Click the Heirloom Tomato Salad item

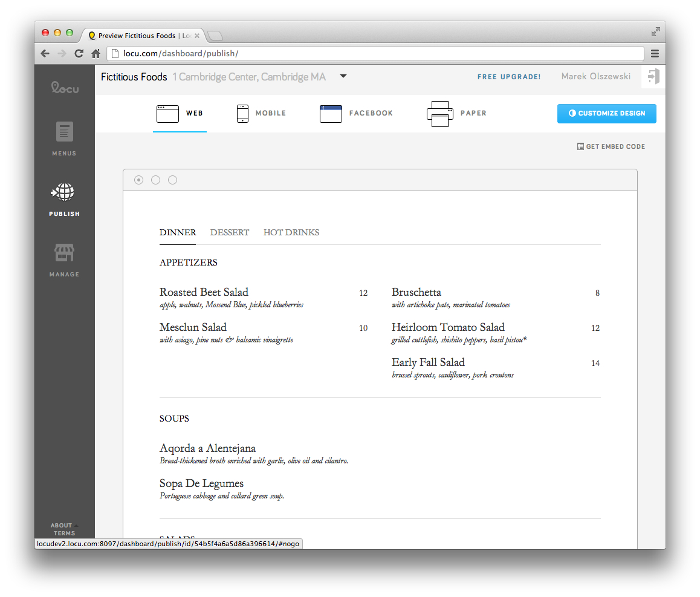(448, 328)
